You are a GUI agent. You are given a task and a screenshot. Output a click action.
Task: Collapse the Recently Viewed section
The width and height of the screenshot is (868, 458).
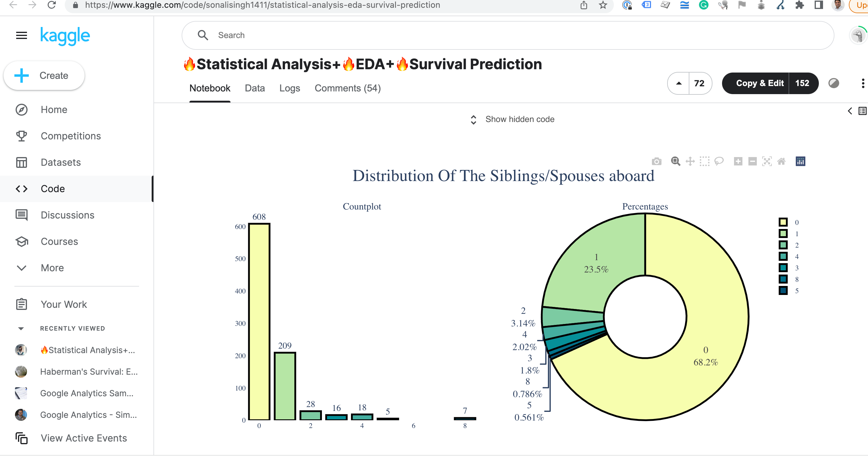(x=21, y=328)
